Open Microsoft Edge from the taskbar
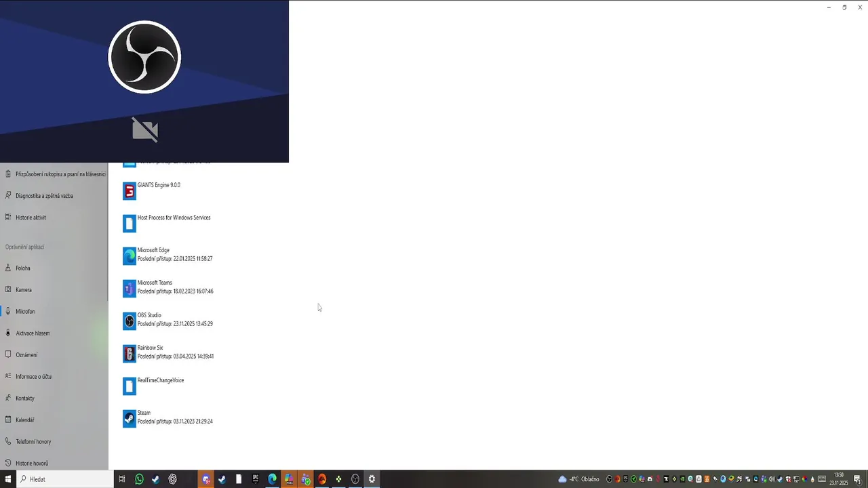Screen dimensions: 868x488 (272, 479)
